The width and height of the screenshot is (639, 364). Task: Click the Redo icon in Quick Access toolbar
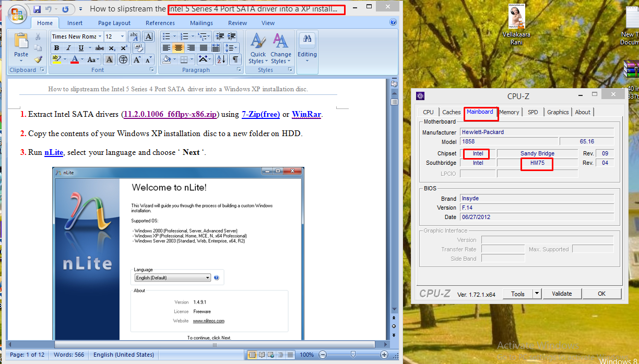click(65, 9)
